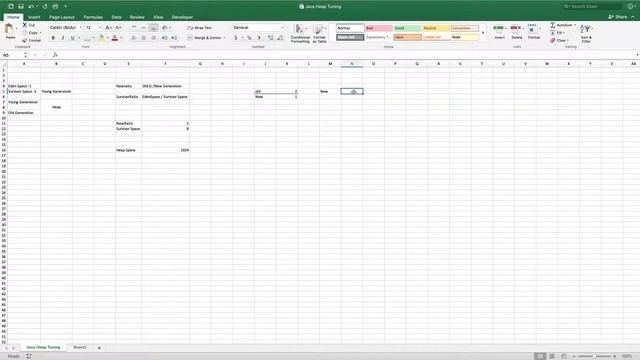This screenshot has width=640, height=360.
Task: Apply comma style number format
Action: pyautogui.click(x=259, y=38)
